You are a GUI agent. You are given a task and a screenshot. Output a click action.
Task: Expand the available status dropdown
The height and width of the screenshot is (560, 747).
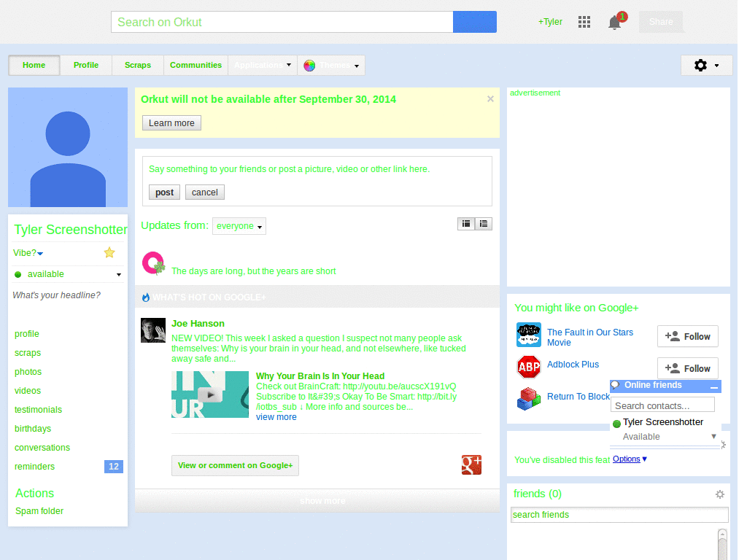click(119, 275)
